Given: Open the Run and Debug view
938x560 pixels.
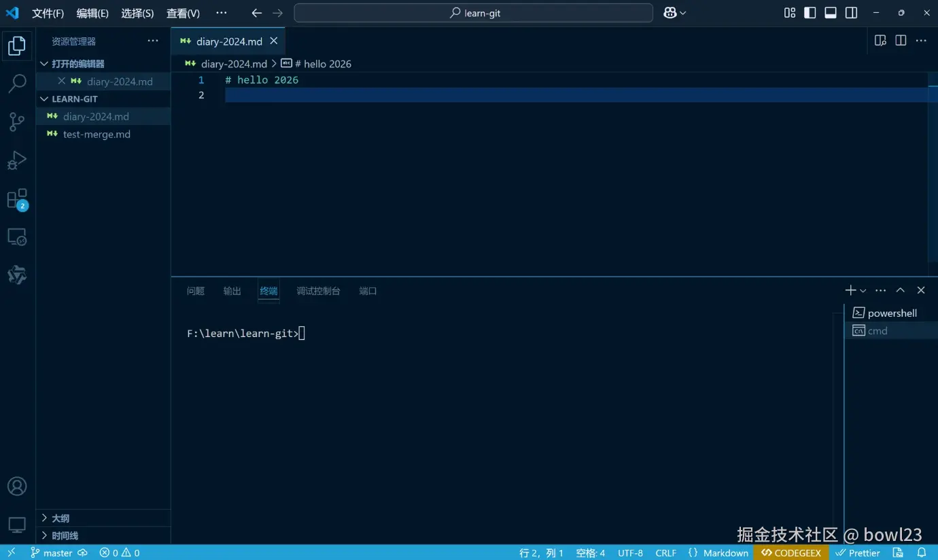Looking at the screenshot, I should pos(17,161).
